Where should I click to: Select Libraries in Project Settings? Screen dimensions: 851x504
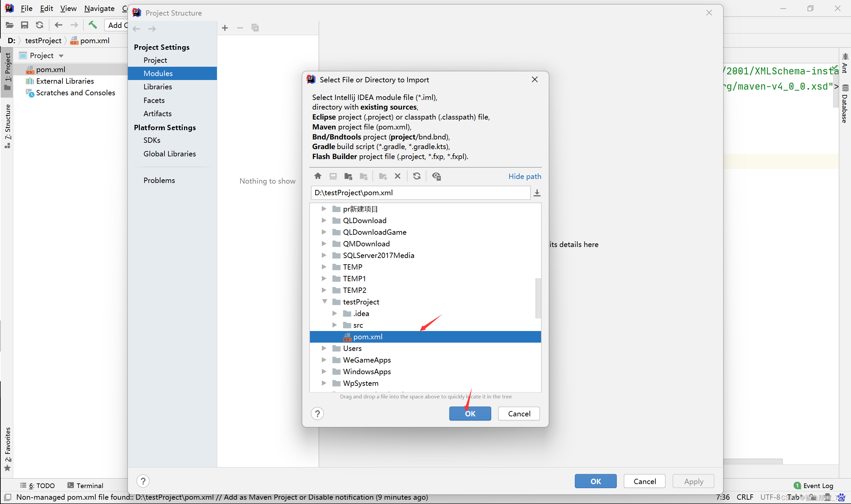[x=158, y=87]
